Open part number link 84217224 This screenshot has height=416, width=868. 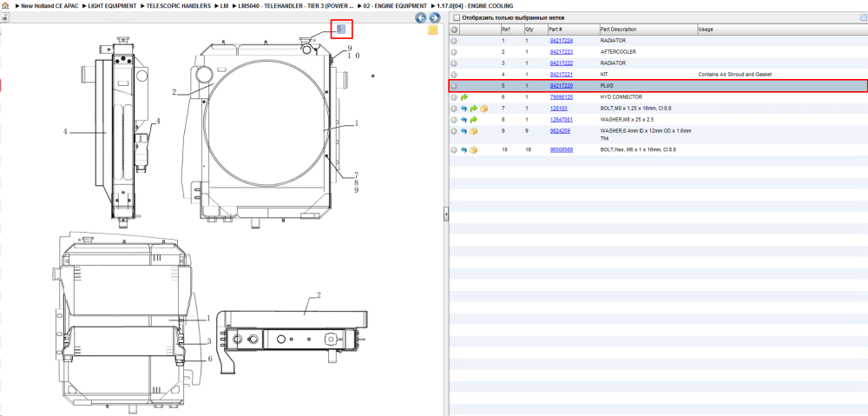pyautogui.click(x=561, y=41)
